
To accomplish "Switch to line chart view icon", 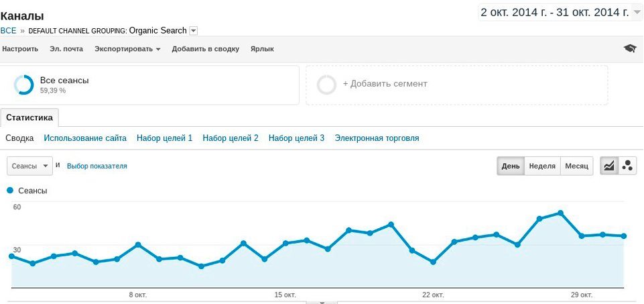I will tap(609, 166).
